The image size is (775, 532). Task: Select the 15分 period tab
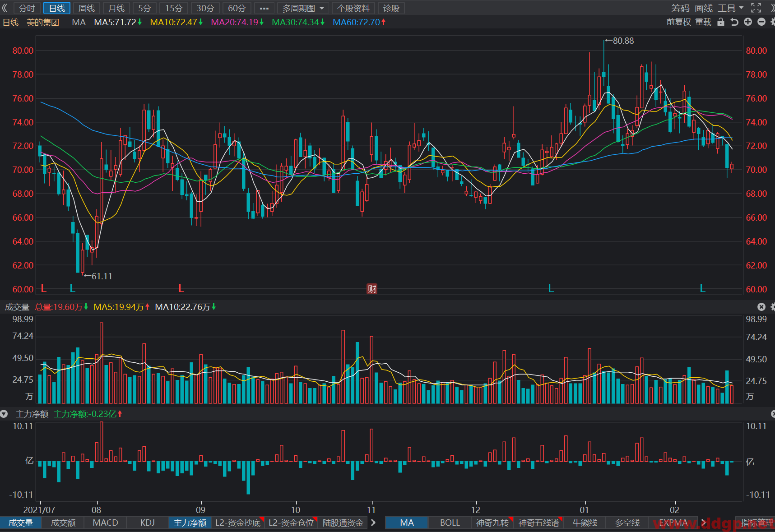(x=174, y=8)
